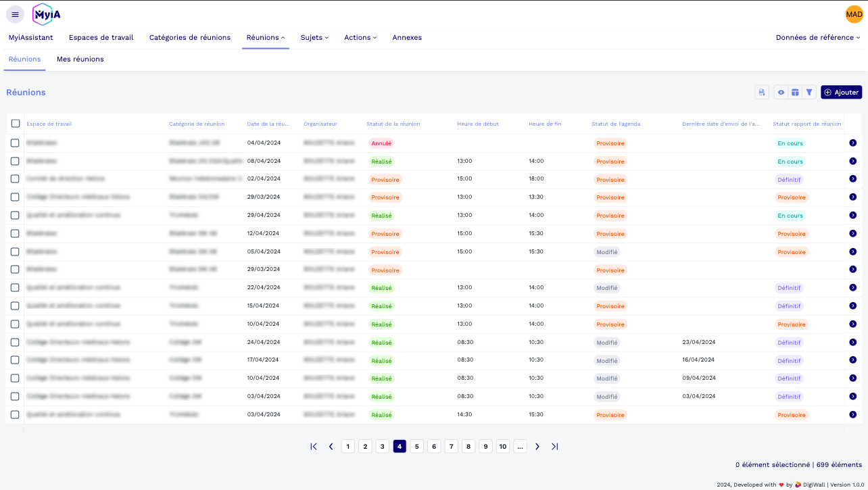Select the checkbox for 24/04/2024 meeting
This screenshot has height=490, width=868.
coord(15,342)
